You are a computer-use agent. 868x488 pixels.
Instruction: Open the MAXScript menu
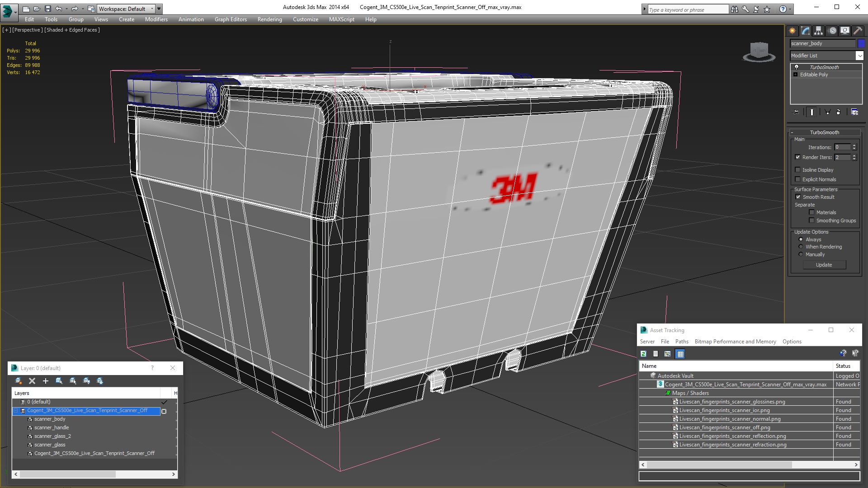click(x=341, y=19)
